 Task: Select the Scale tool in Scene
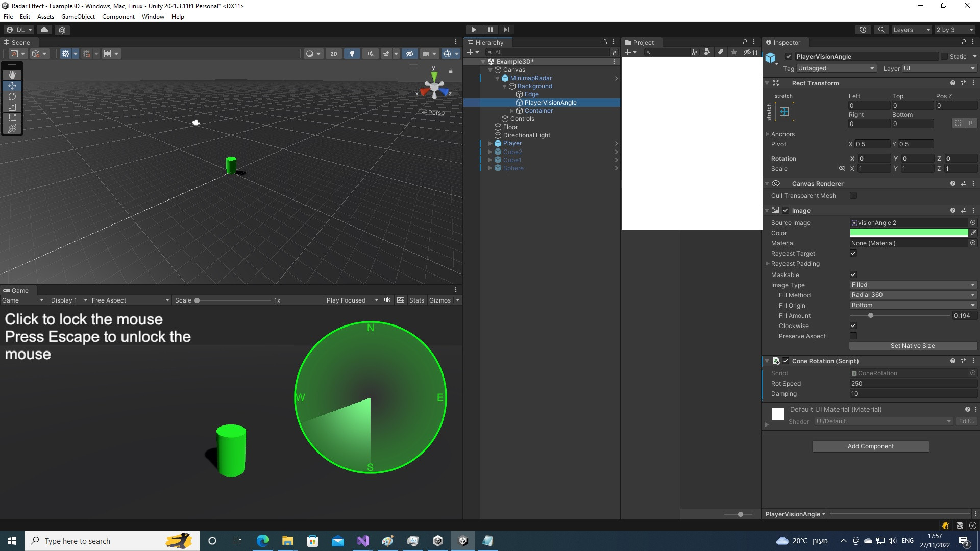tap(12, 107)
